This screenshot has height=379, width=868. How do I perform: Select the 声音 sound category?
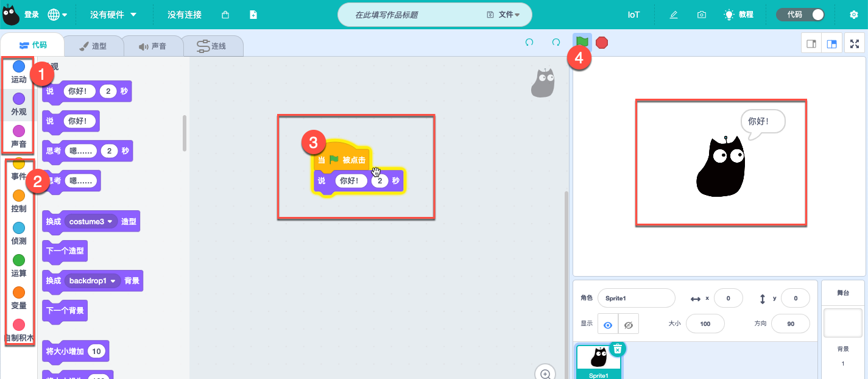tap(19, 136)
